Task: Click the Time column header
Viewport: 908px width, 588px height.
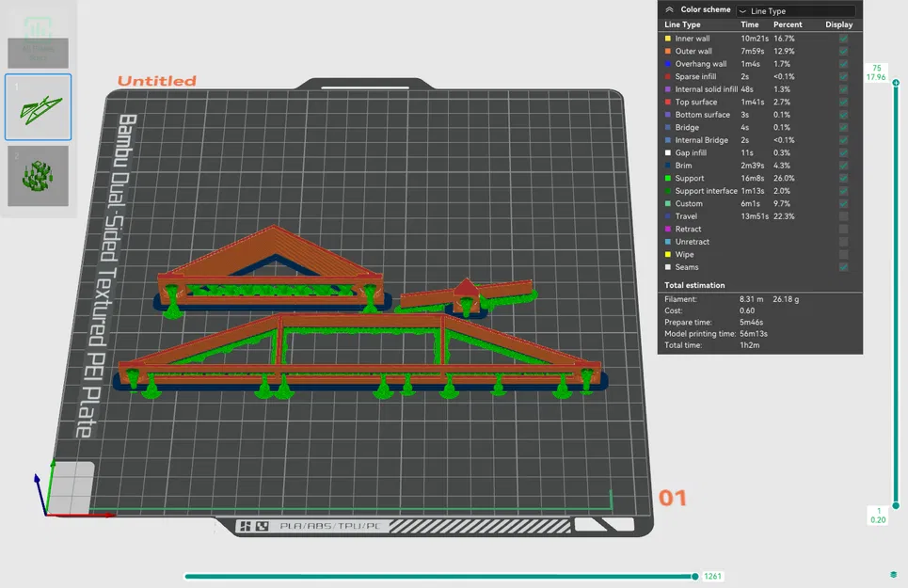Action: pos(749,24)
